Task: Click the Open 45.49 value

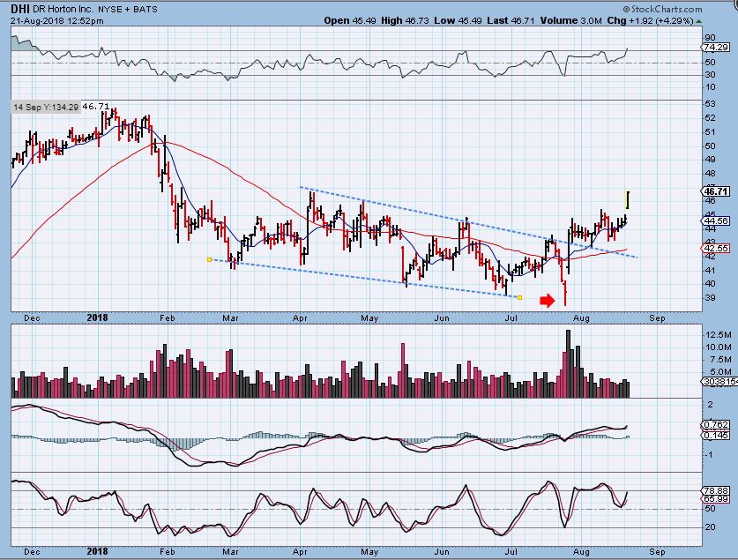Action: [x=350, y=20]
